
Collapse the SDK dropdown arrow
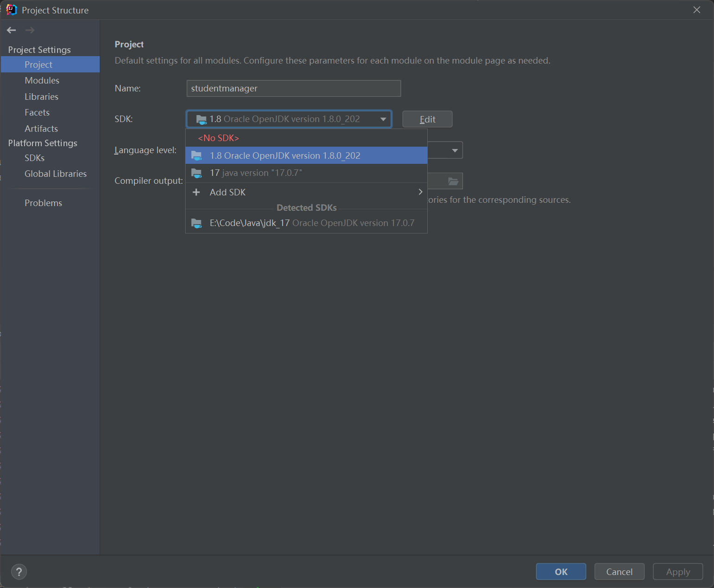pos(383,119)
